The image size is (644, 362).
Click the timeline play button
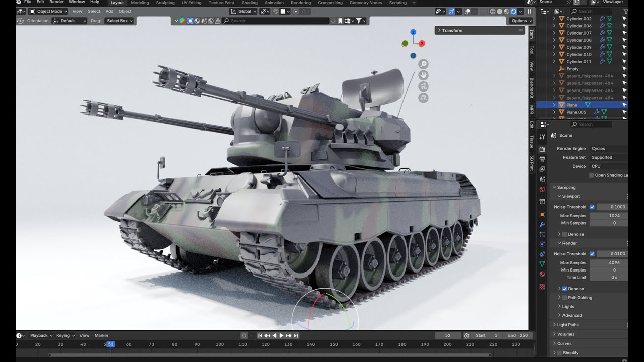tap(281, 335)
